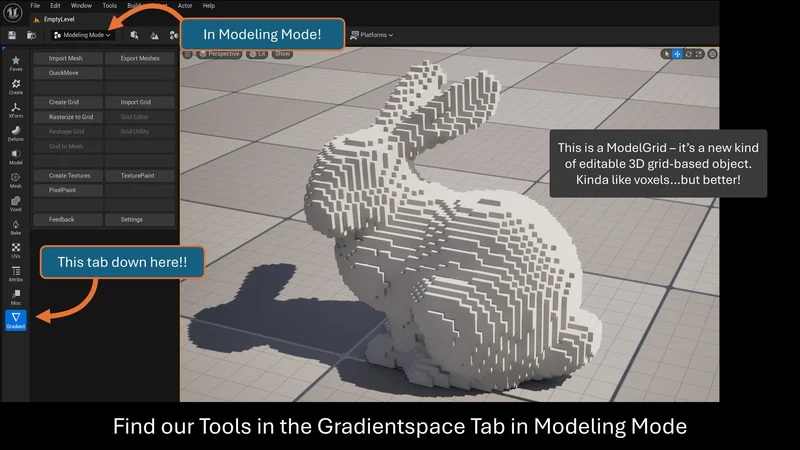
Task: Select the Create tools tab
Action: (x=16, y=87)
